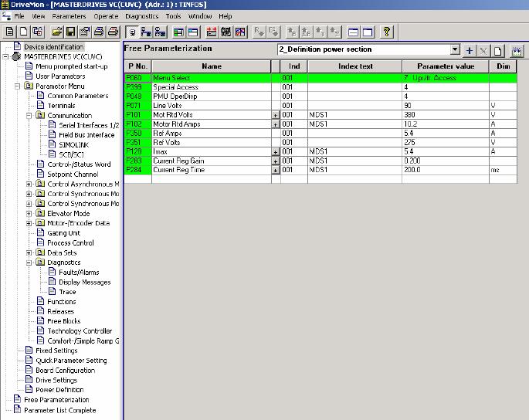Image resolution: width=529 pixels, height=420 pixels.
Task: Expand the Motor-/Encoder Data folder
Action: [29, 223]
